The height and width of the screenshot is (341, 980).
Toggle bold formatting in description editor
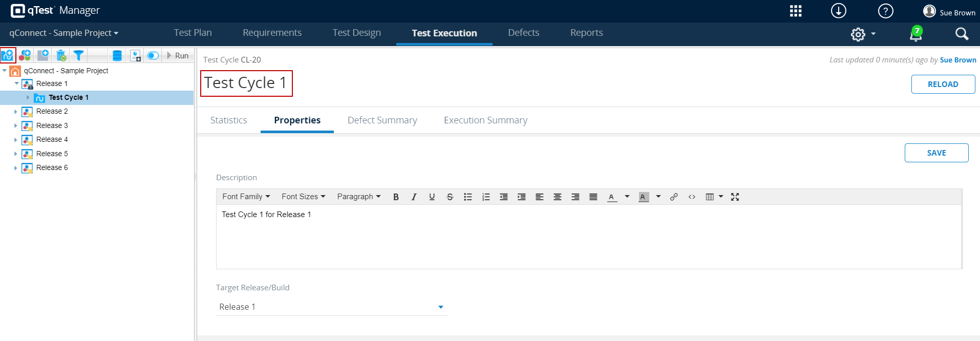396,197
